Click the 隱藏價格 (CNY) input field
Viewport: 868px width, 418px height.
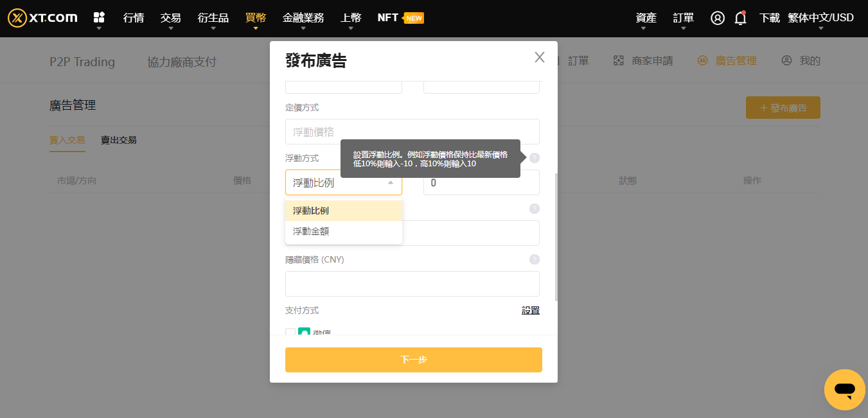click(x=412, y=284)
